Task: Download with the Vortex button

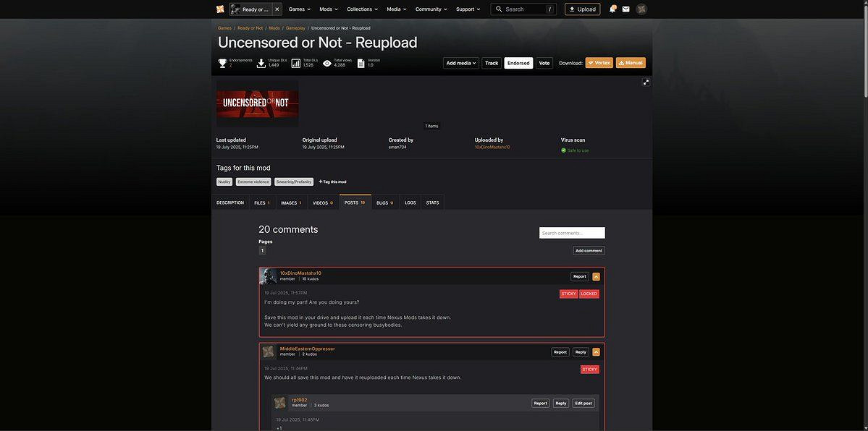Action: (x=599, y=63)
